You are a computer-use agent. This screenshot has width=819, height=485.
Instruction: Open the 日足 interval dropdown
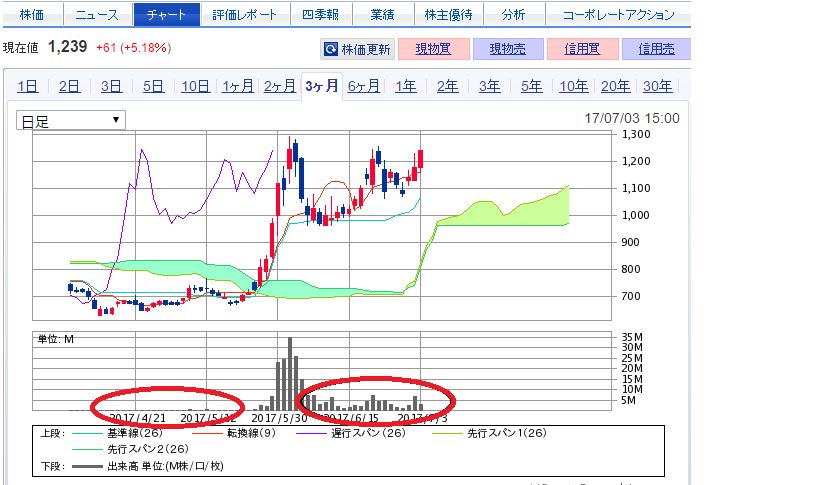(71, 121)
